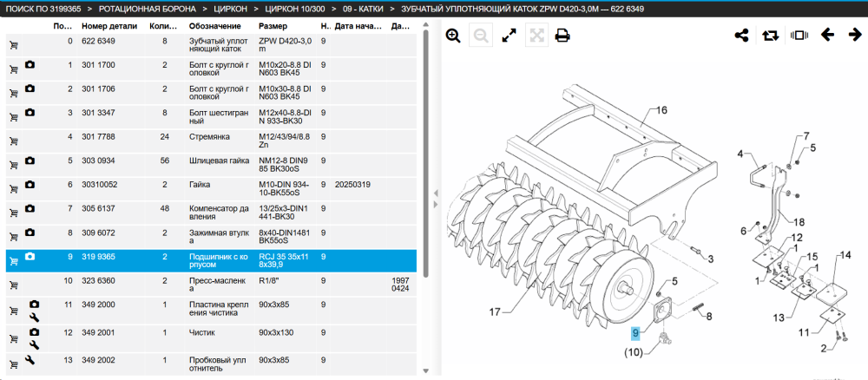Screen dimensions: 868x380
Task: Go to РОТАЦИОННАЯ БОРОНА breadcrumb
Action: [148, 10]
